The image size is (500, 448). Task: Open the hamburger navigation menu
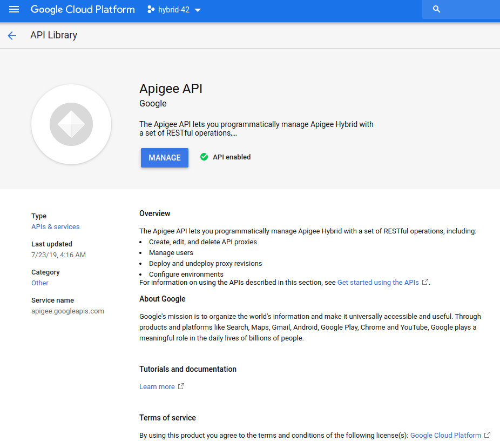[14, 10]
